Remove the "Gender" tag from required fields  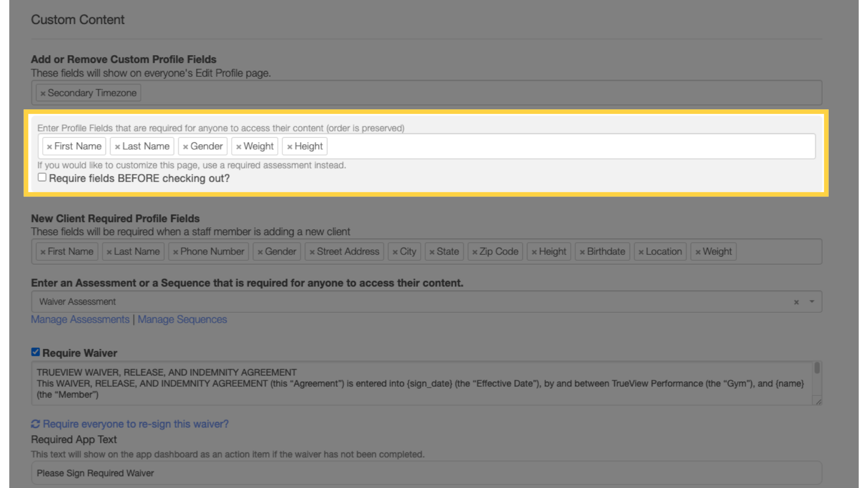click(x=186, y=146)
